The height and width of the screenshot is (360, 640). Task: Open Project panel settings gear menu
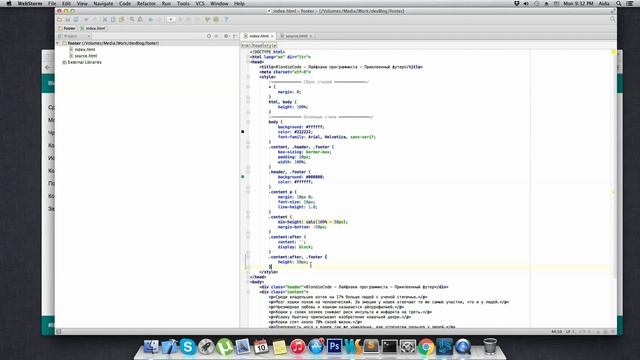pyautogui.click(x=226, y=36)
